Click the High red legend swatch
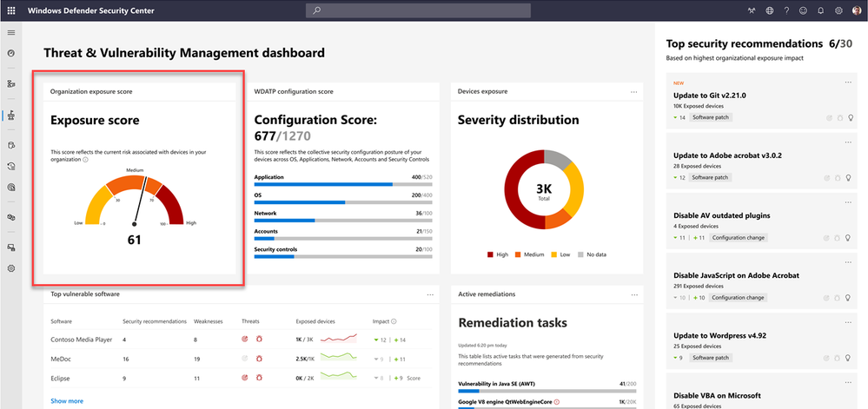The width and height of the screenshot is (868, 409). coord(490,254)
